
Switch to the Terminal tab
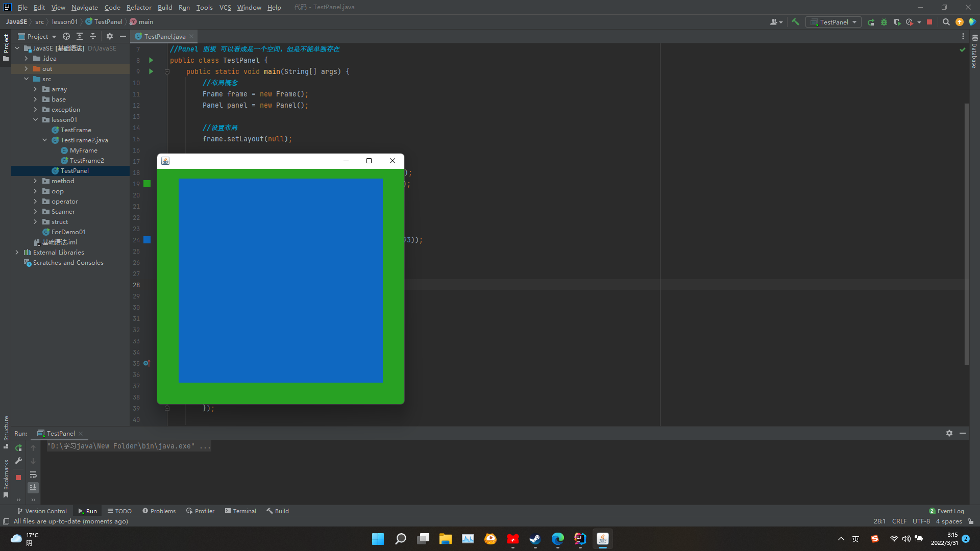coord(240,511)
